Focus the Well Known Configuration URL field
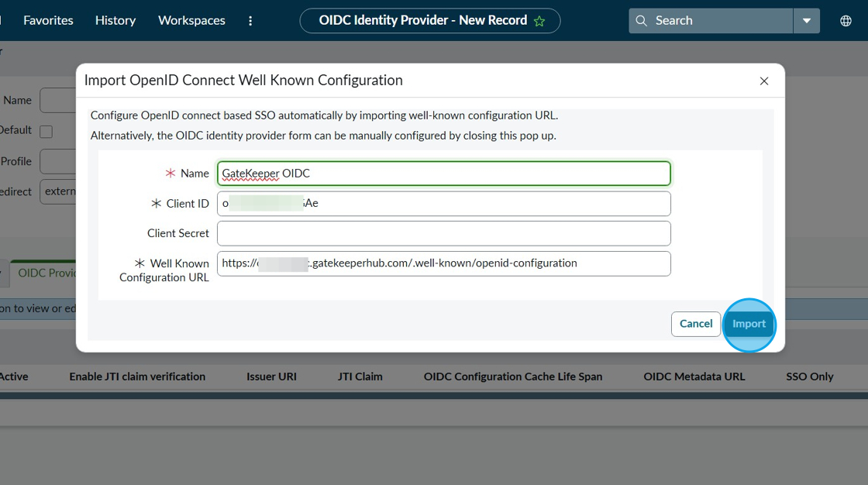This screenshot has width=868, height=485. coord(444,263)
